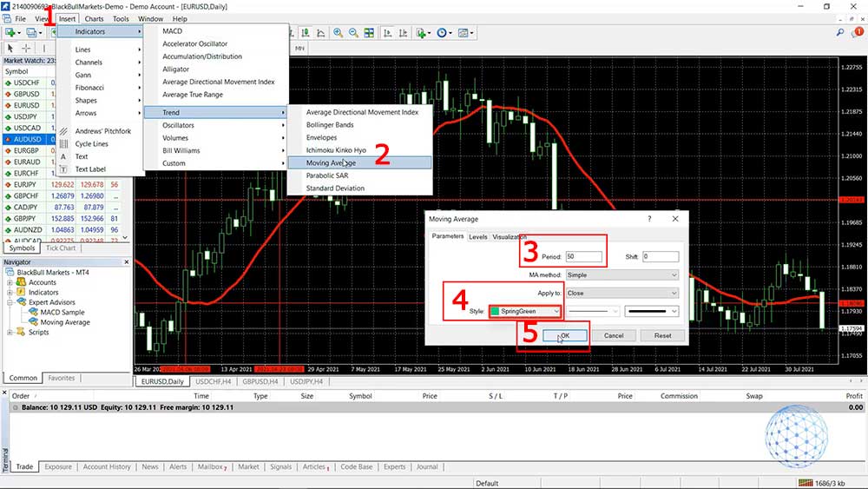
Task: Click OK in Moving Average dialog
Action: [565, 335]
